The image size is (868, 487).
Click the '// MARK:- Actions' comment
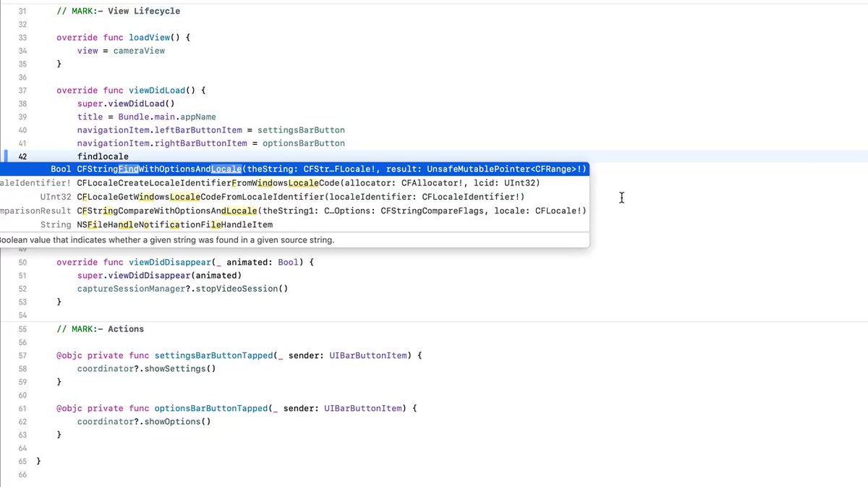click(101, 329)
